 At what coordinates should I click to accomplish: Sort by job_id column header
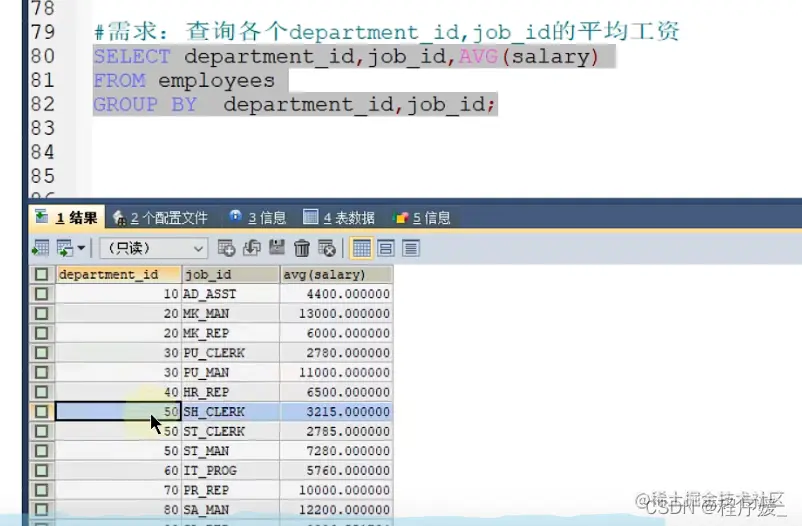tap(231, 275)
